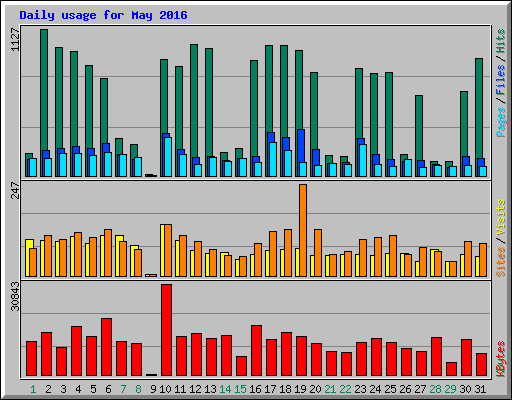Viewport: 512px width, 400px height.
Task: Click day label 19 on the x-axis
Action: 300,389
